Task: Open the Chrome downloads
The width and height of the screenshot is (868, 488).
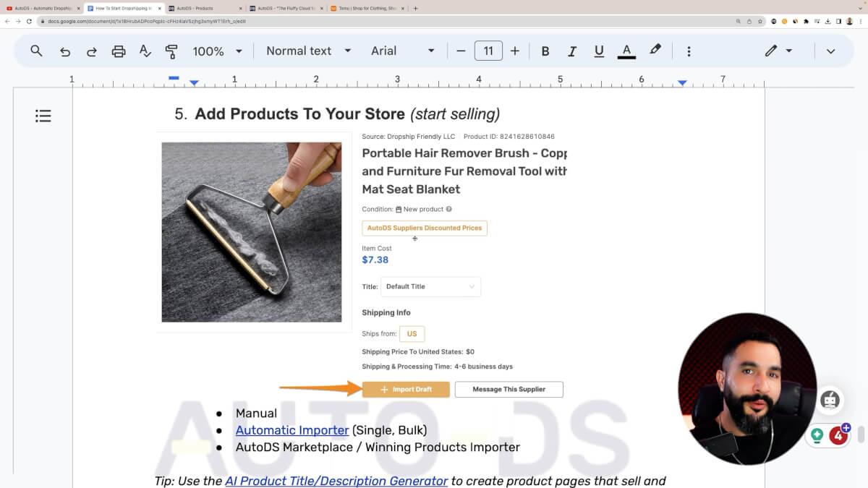Action: (827, 22)
